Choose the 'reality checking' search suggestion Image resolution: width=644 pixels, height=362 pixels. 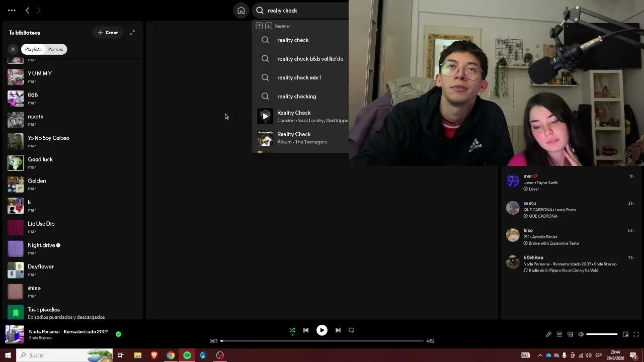click(301, 97)
